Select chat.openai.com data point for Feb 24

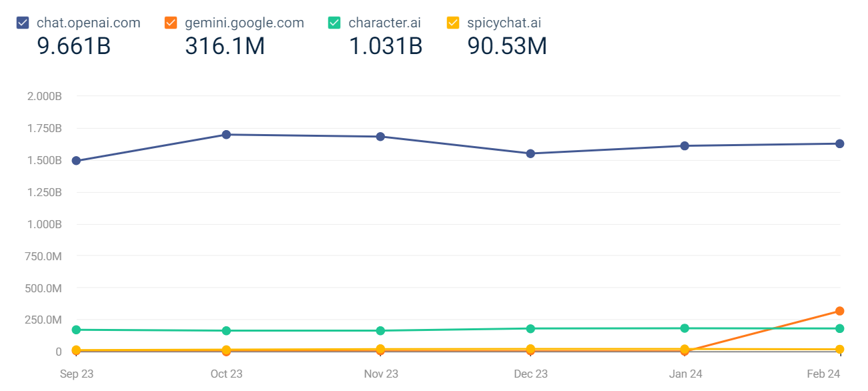point(840,143)
